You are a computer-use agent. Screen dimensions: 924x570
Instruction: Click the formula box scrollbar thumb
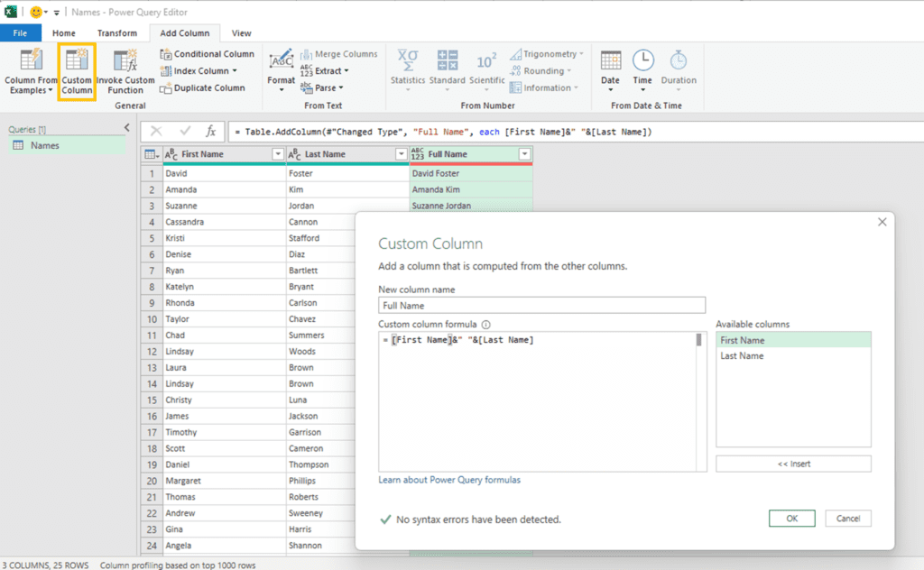699,340
